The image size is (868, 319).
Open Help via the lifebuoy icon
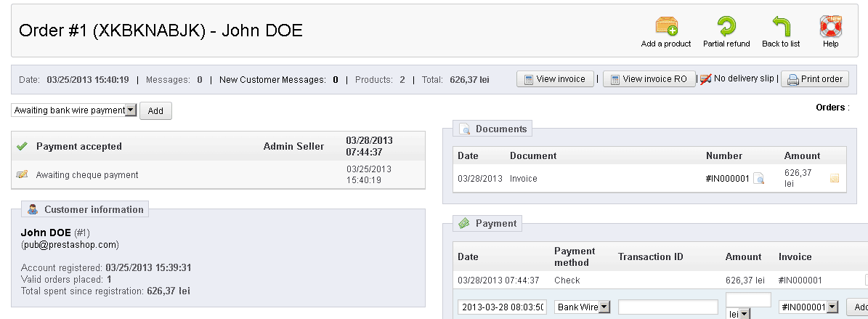[830, 27]
